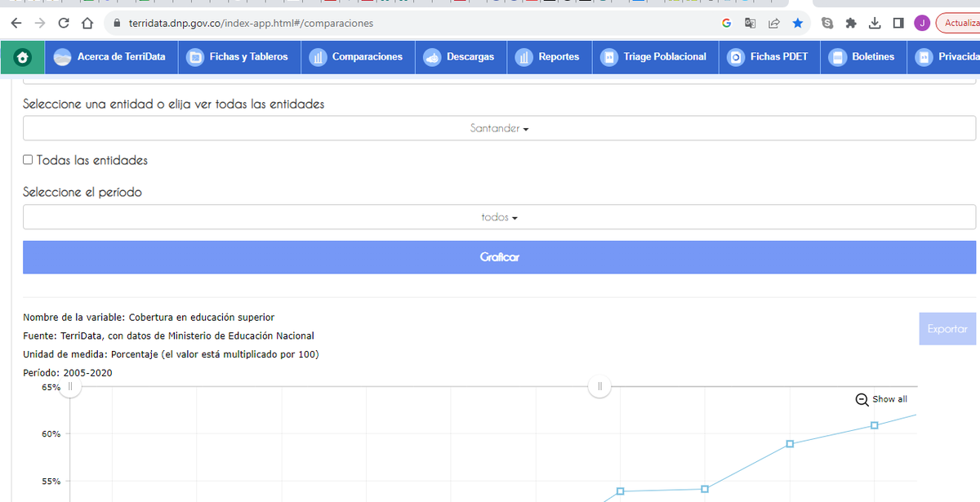This screenshot has width=980, height=502.
Task: Click the Google icon in the address bar
Action: click(x=726, y=23)
